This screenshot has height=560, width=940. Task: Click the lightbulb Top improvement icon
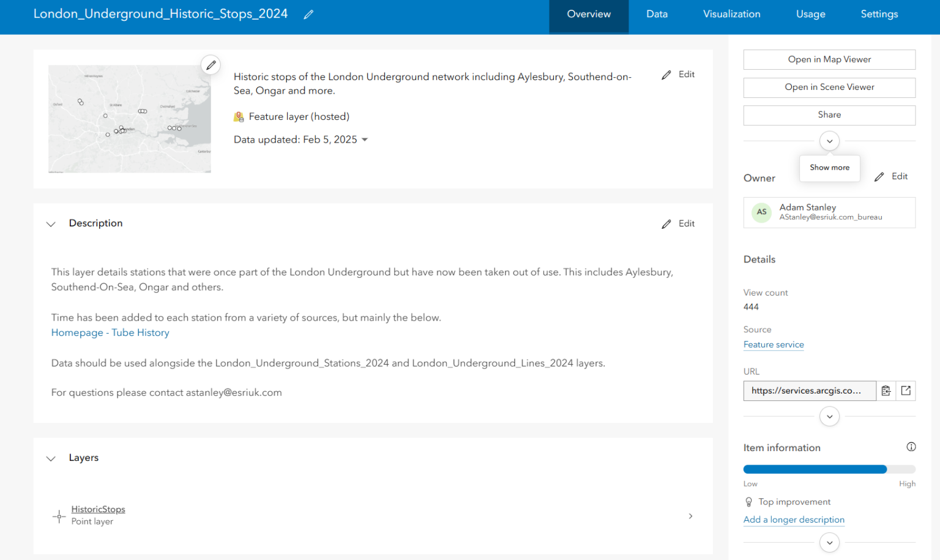pos(748,502)
